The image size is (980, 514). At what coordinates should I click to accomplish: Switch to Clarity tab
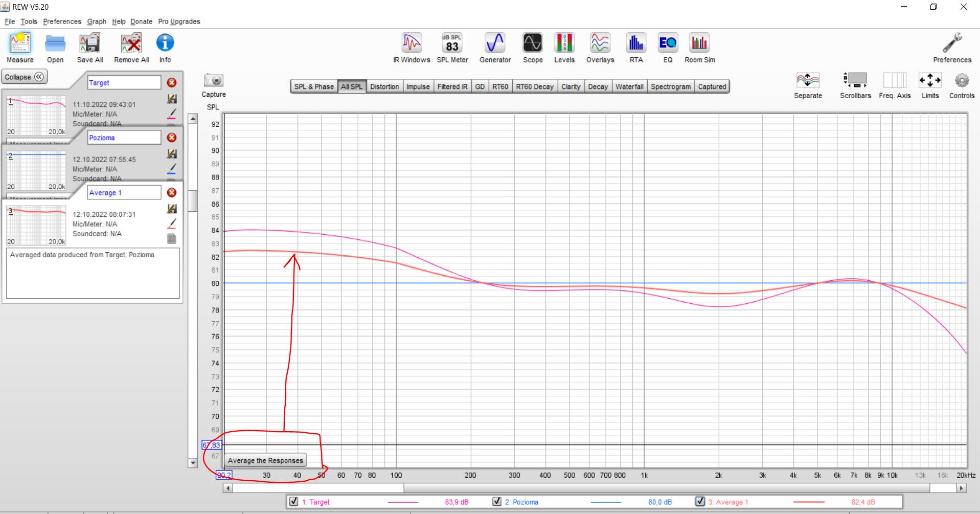click(571, 86)
